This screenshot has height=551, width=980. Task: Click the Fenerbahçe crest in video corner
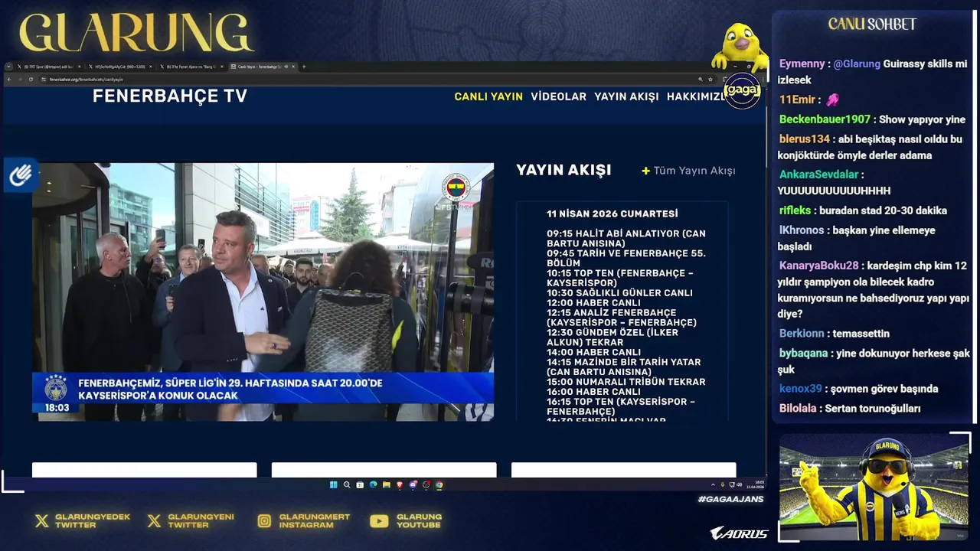456,187
